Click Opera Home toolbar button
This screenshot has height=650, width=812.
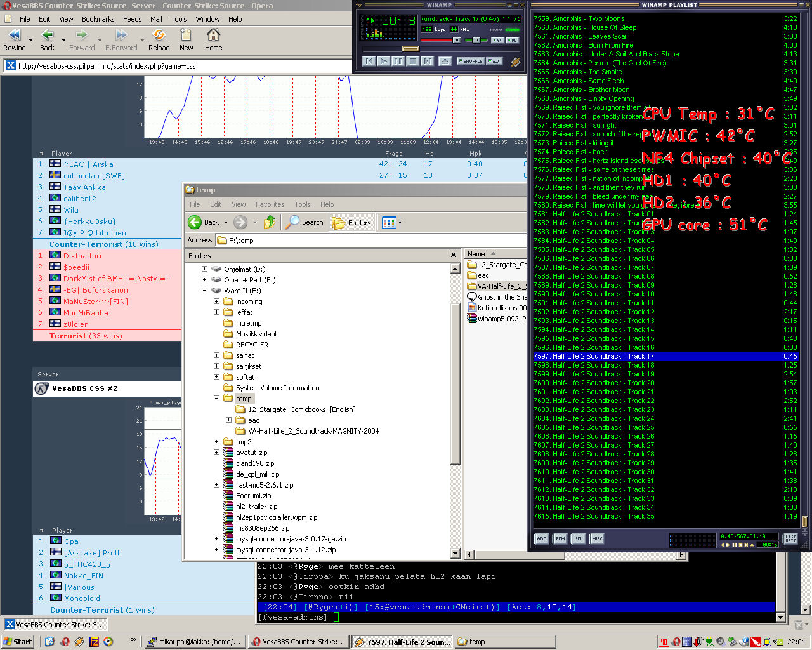[x=214, y=39]
